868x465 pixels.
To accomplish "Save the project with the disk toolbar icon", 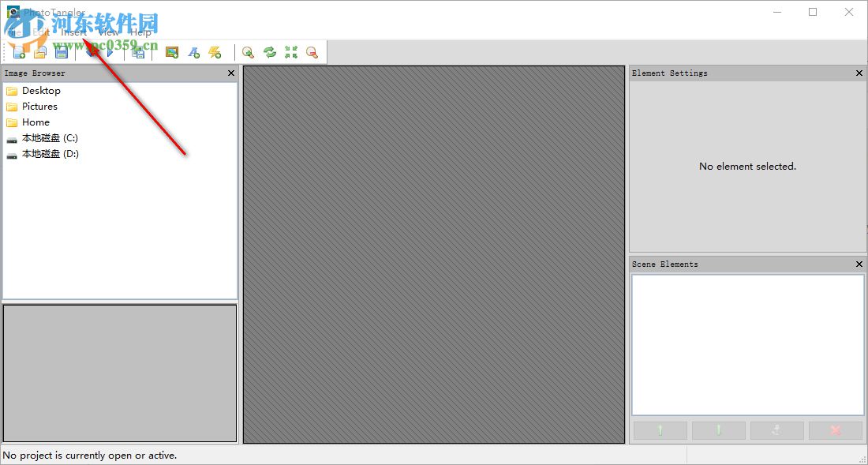I will pos(61,51).
